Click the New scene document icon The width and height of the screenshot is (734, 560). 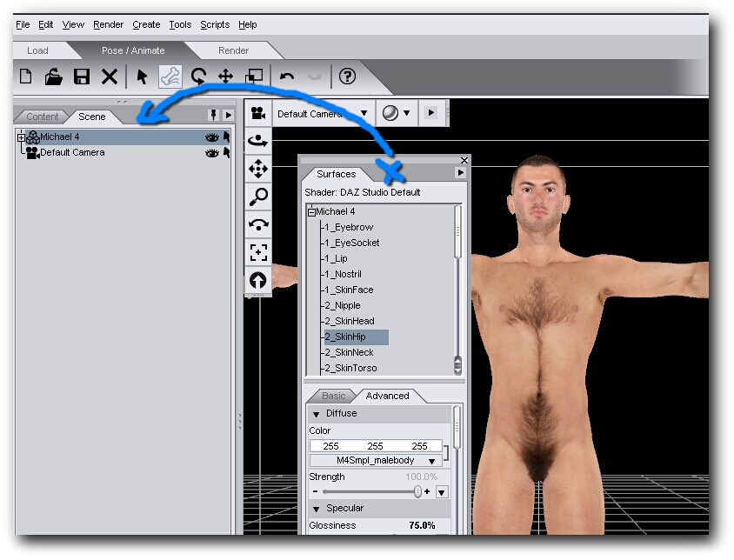(x=26, y=76)
